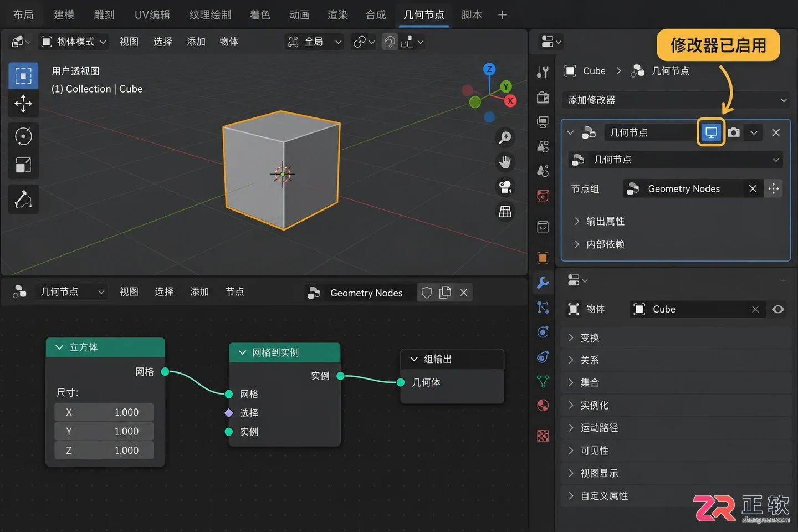Choose the Select Box tool
This screenshot has height=532, width=798.
(x=23, y=75)
